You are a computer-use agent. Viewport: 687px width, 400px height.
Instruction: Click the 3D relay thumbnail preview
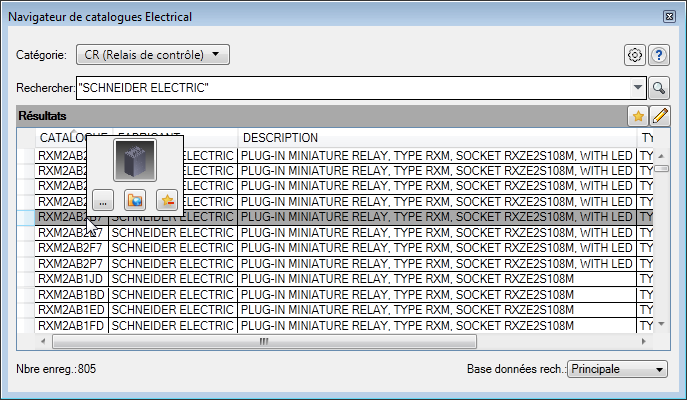click(x=135, y=160)
